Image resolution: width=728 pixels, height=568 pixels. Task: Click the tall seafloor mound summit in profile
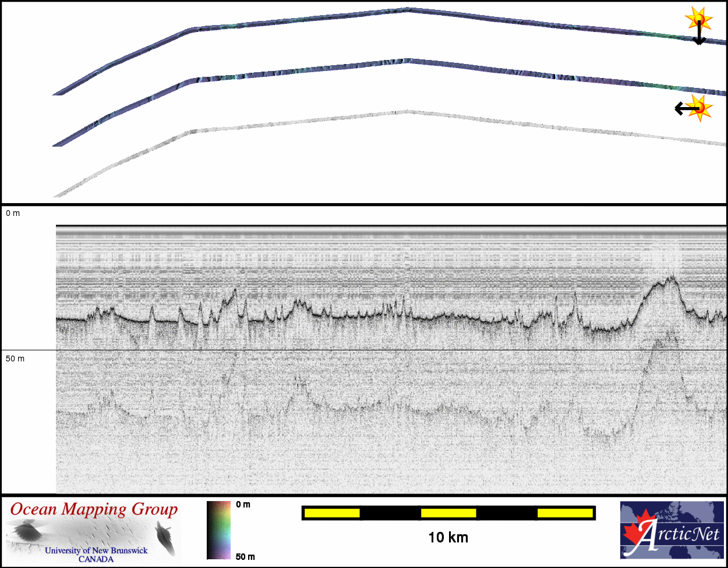671,278
